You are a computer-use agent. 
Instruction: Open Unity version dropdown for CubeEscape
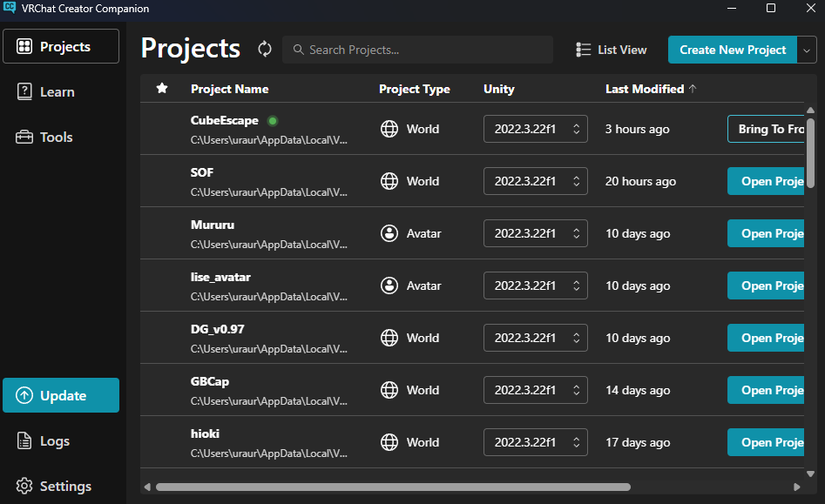pos(535,129)
